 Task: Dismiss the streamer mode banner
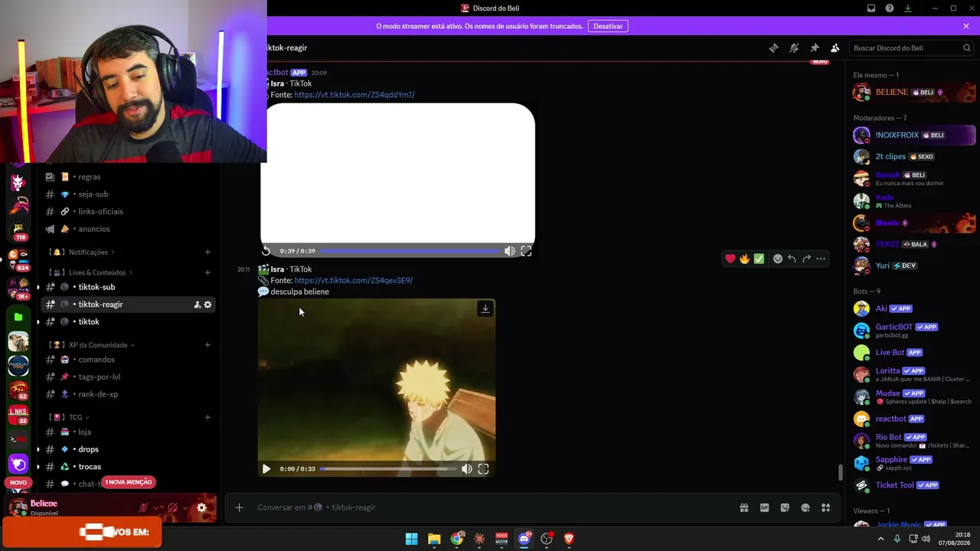tap(966, 26)
